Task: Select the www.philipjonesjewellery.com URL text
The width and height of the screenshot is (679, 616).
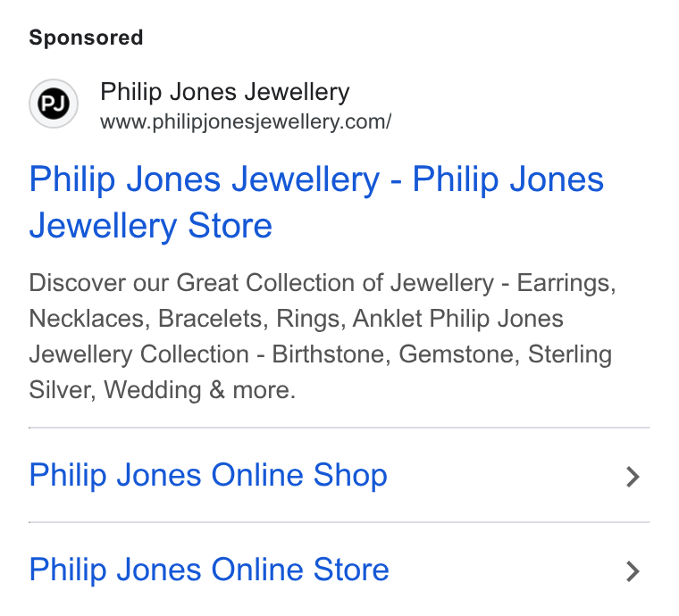Action: pyautogui.click(x=246, y=122)
